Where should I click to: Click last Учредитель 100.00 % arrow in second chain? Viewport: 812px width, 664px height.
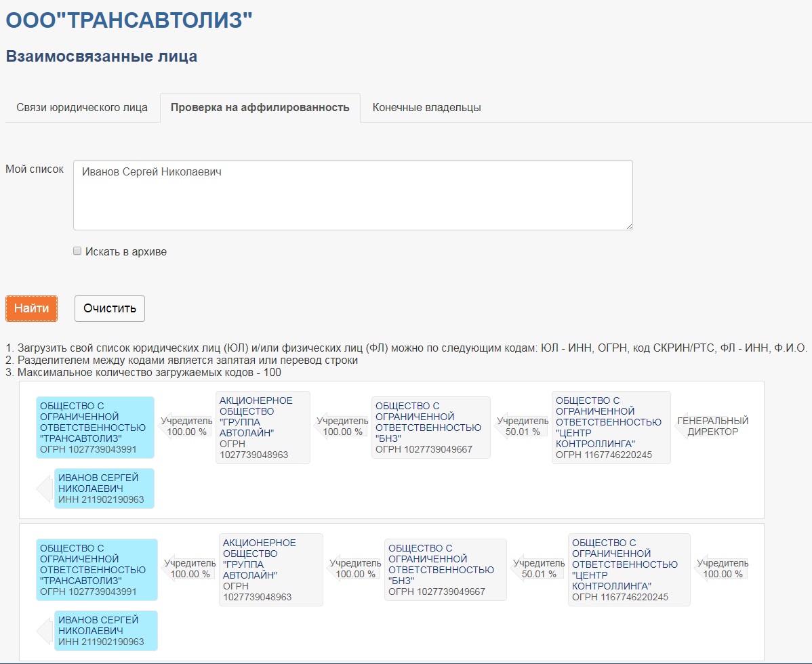(x=722, y=568)
